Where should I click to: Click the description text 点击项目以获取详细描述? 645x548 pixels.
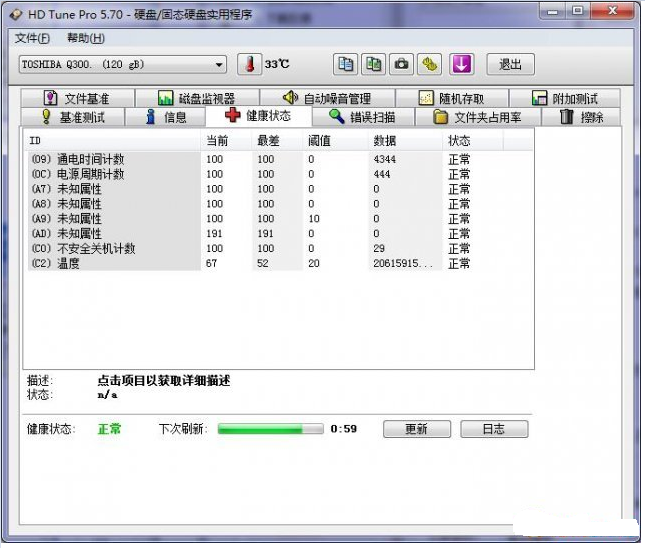click(x=164, y=381)
